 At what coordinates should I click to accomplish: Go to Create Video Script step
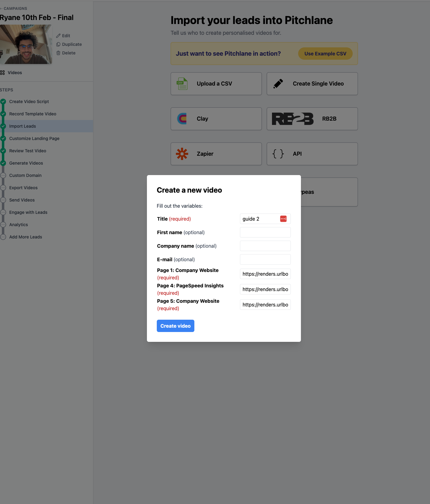(x=47, y=102)
